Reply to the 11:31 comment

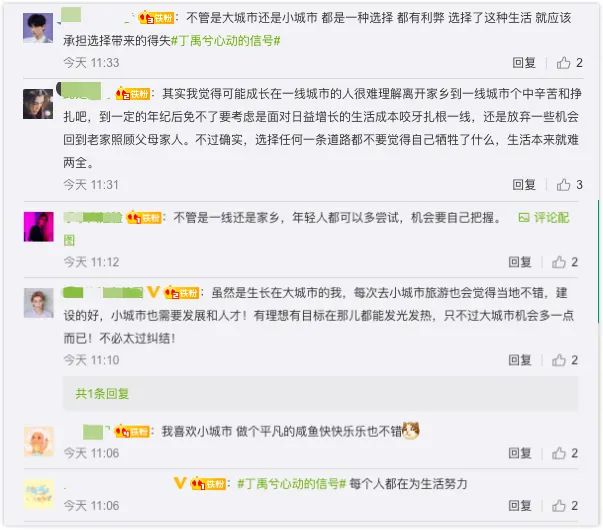click(524, 185)
